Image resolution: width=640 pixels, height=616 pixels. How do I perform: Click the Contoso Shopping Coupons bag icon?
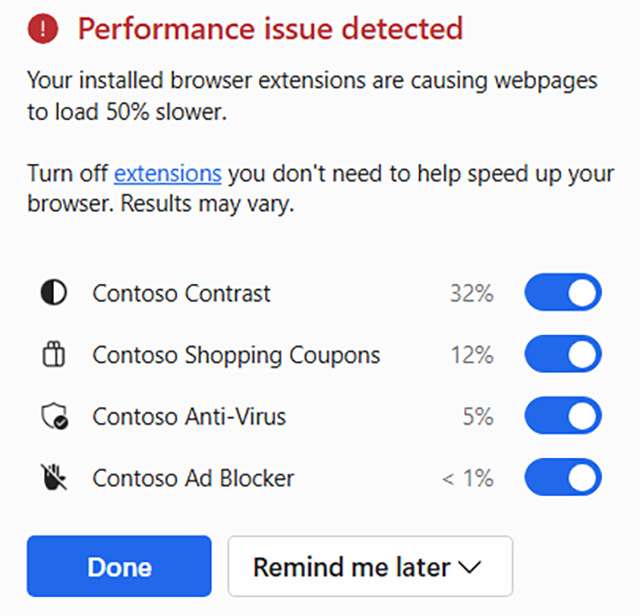[x=53, y=355]
